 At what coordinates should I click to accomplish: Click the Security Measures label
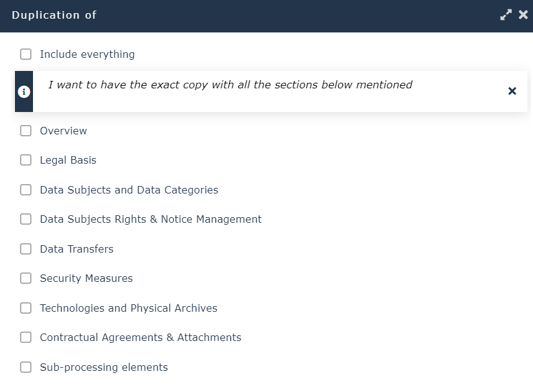pos(86,278)
